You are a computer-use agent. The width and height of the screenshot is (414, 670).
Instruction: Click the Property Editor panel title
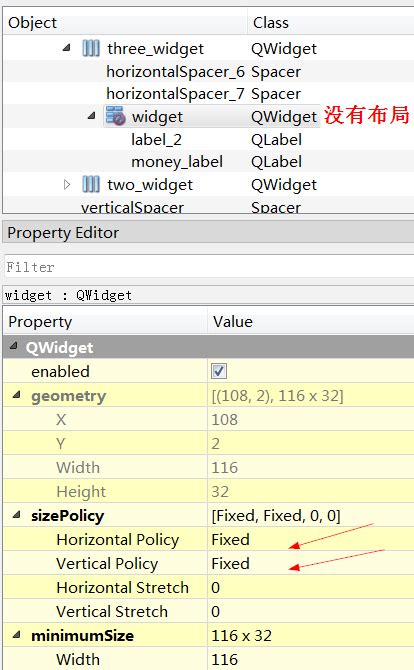(x=63, y=232)
